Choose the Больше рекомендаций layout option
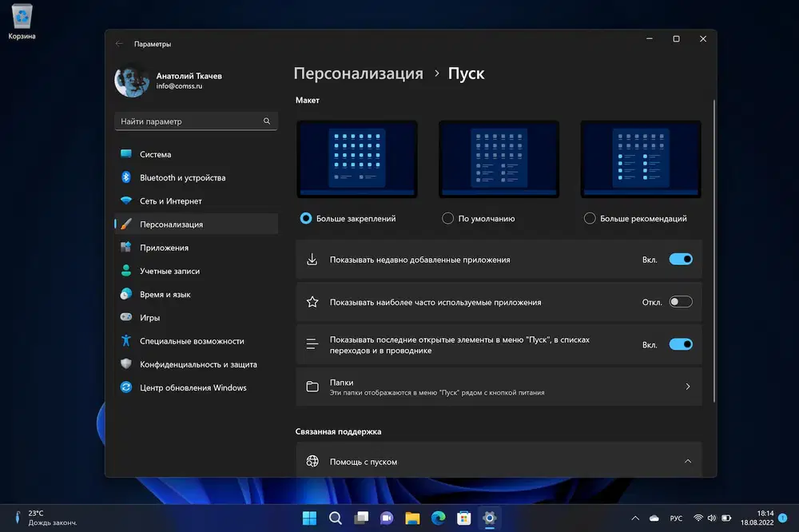The width and height of the screenshot is (799, 532). [x=590, y=218]
